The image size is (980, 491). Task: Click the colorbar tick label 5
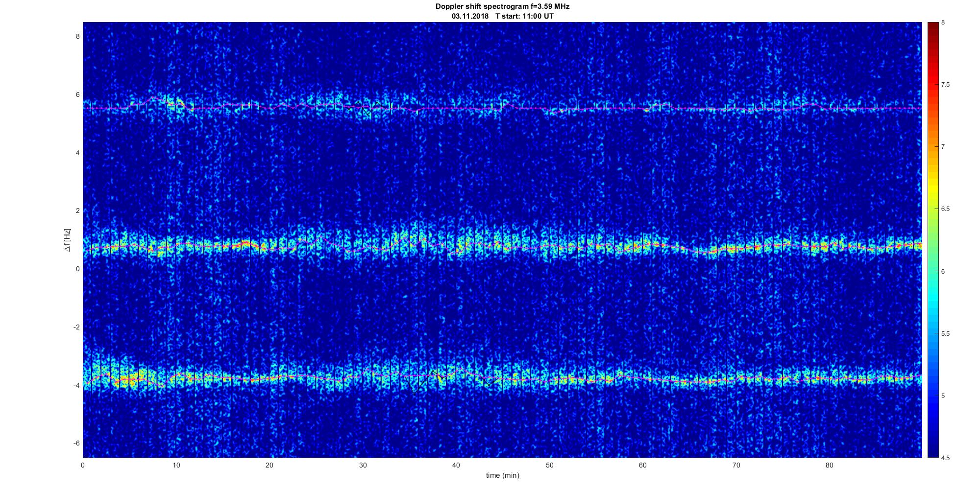(x=943, y=396)
